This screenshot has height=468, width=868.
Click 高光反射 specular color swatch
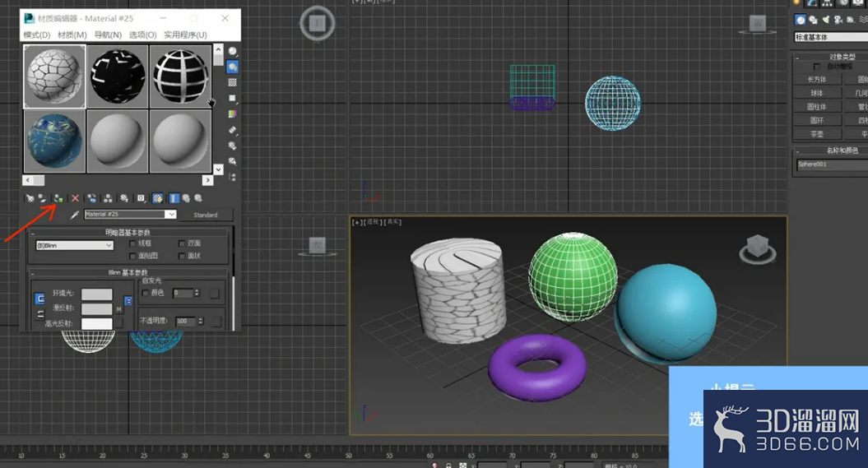[x=97, y=323]
